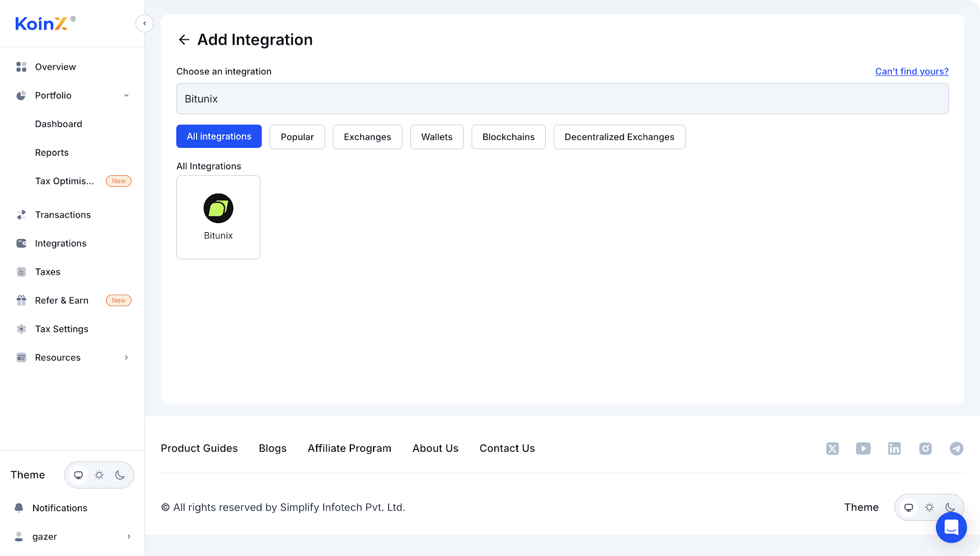Viewport: 980px width, 556px height.
Task: Click the Refer & Earn gift icon
Action: 21,300
